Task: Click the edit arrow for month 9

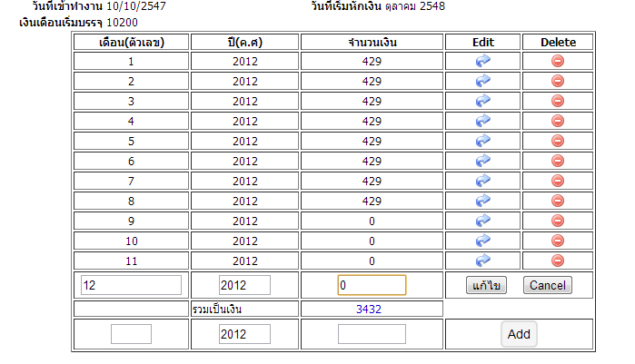Action: point(482,221)
